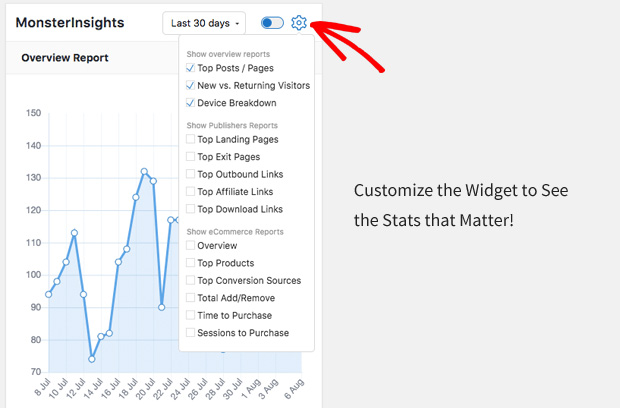Click the 6 Aug axis label

tap(295, 388)
